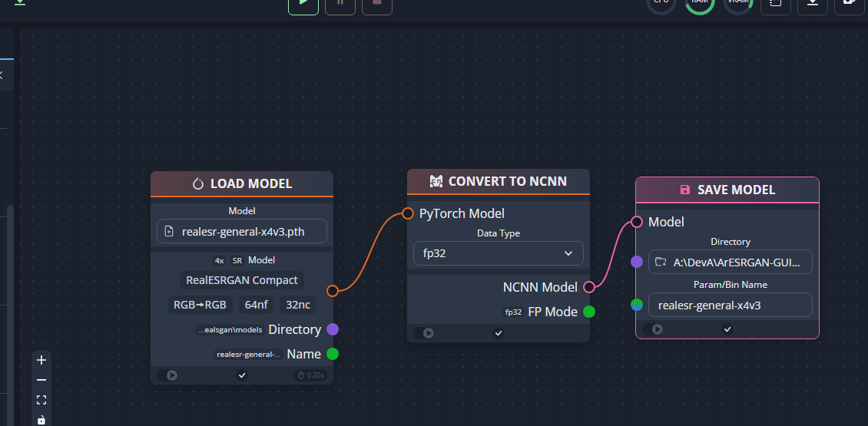Click the A:\DevA\ArESRGAN-GUI directory field

731,263
